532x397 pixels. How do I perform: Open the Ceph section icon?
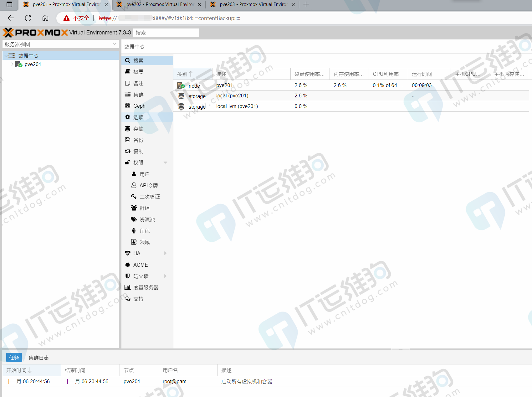click(x=127, y=106)
